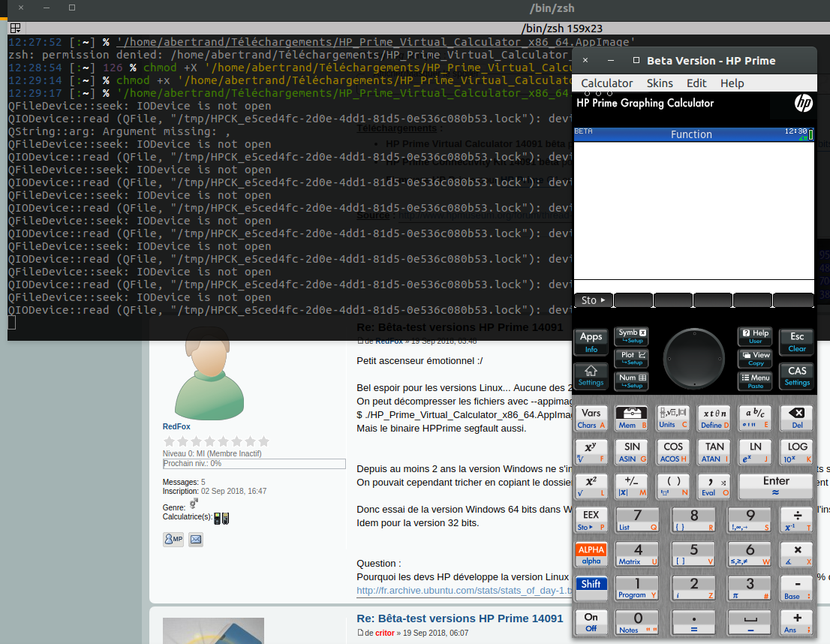Click the Symb Setup key
The height and width of the screenshot is (644, 830).
coord(632,336)
